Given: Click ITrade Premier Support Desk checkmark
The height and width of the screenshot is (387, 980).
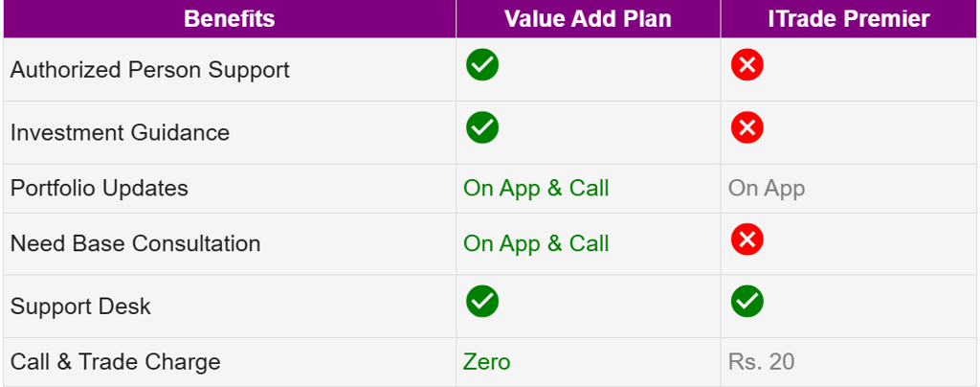Looking at the screenshot, I should click(x=747, y=302).
